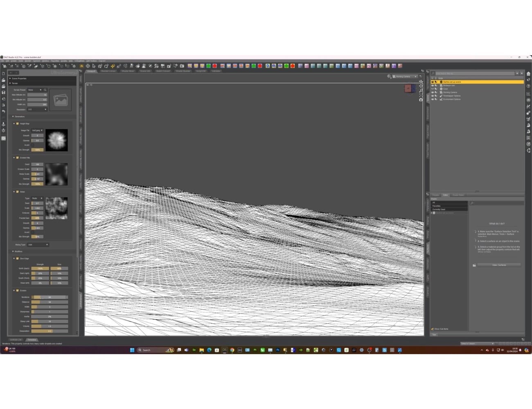The image size is (532, 409).
Task: Click the Video: Surfaces button
Action: (499, 265)
